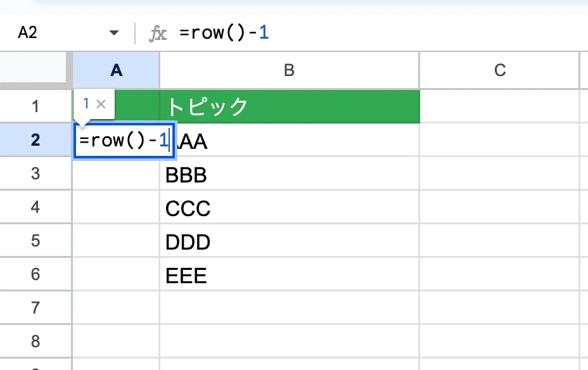Viewport: 588px width, 370px height.
Task: Click the active A2 cell editor
Action: pos(124,141)
